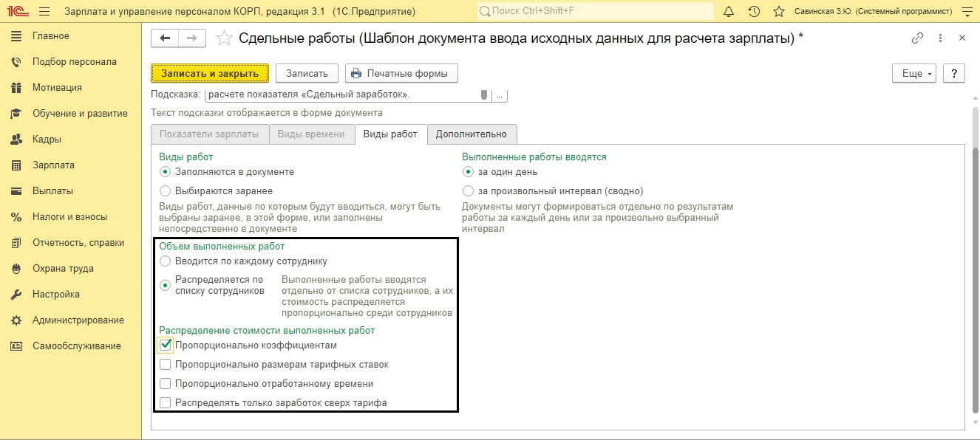Click the Налоги и взносы percent icon
980x440 pixels.
[x=16, y=217]
